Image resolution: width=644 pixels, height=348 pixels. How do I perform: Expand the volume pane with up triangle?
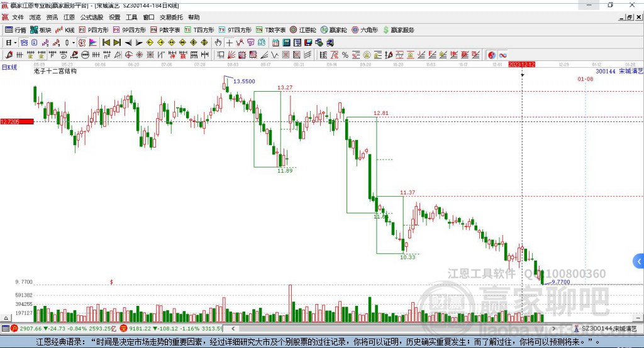click(x=6, y=318)
